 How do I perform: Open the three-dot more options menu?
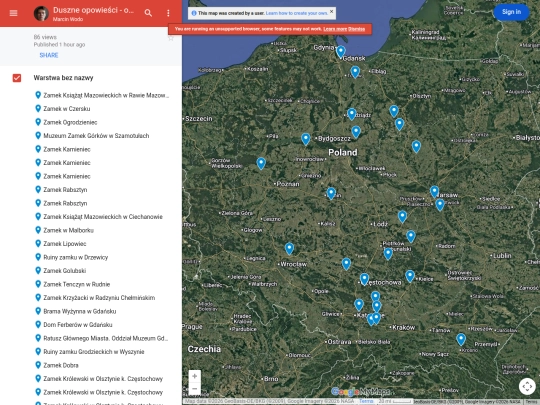168,13
